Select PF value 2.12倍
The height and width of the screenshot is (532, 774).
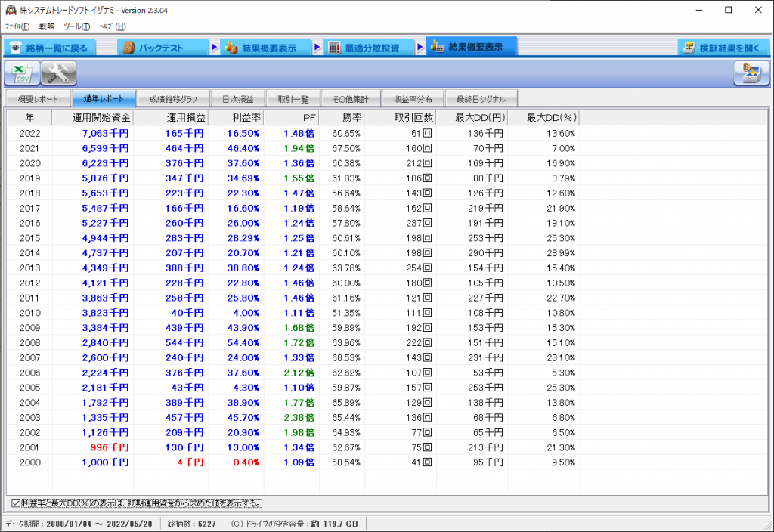tap(291, 373)
